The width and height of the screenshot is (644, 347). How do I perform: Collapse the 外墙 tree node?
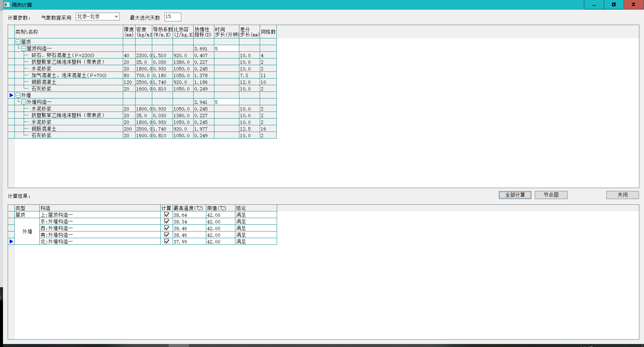point(18,95)
